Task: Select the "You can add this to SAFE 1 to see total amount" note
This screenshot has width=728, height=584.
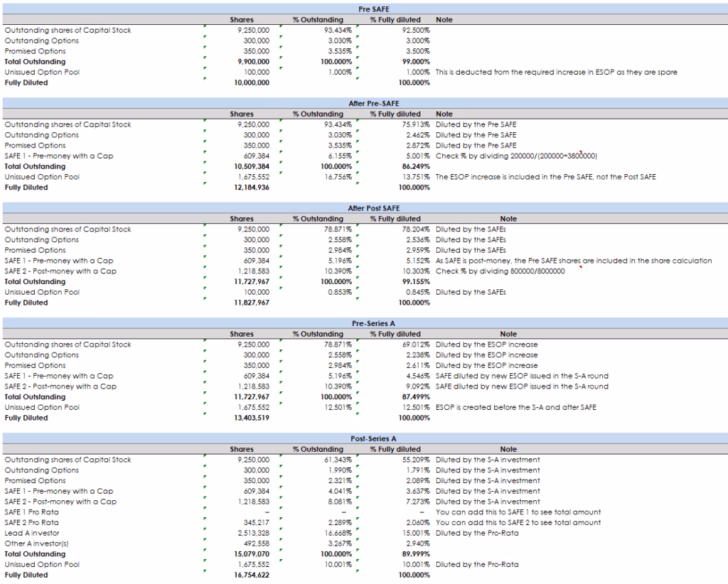Action: 518,512
